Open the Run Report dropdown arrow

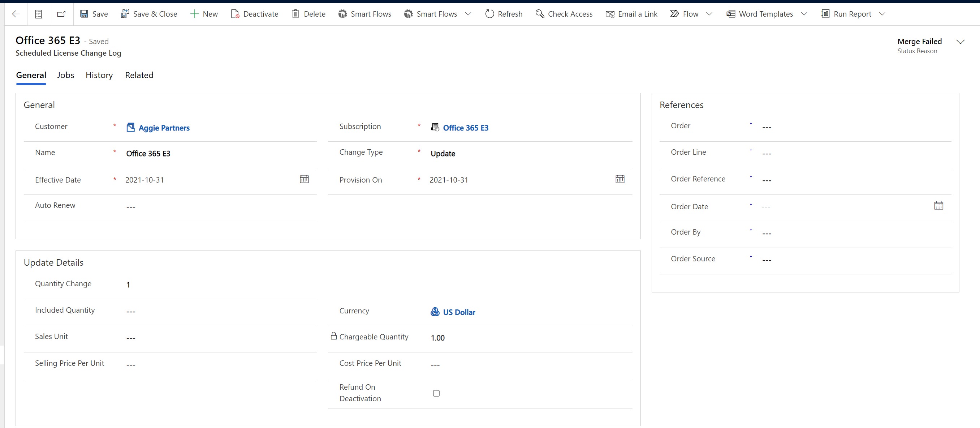pyautogui.click(x=882, y=14)
